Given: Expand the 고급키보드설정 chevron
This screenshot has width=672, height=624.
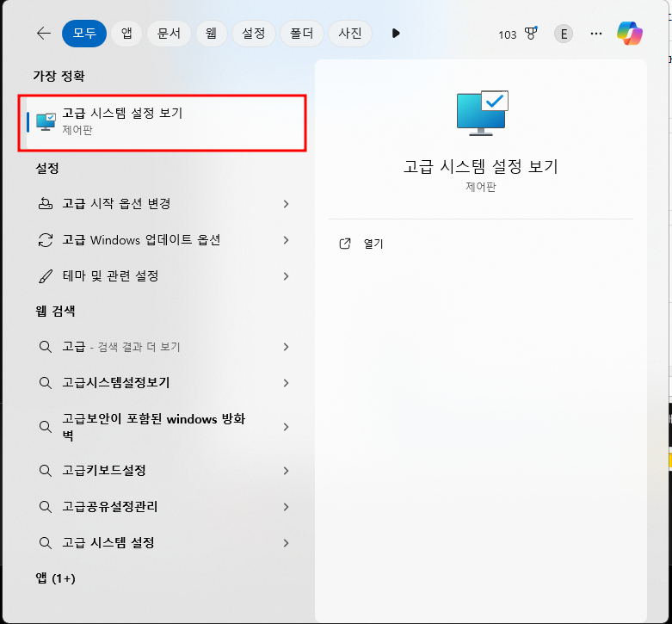Looking at the screenshot, I should pos(287,471).
